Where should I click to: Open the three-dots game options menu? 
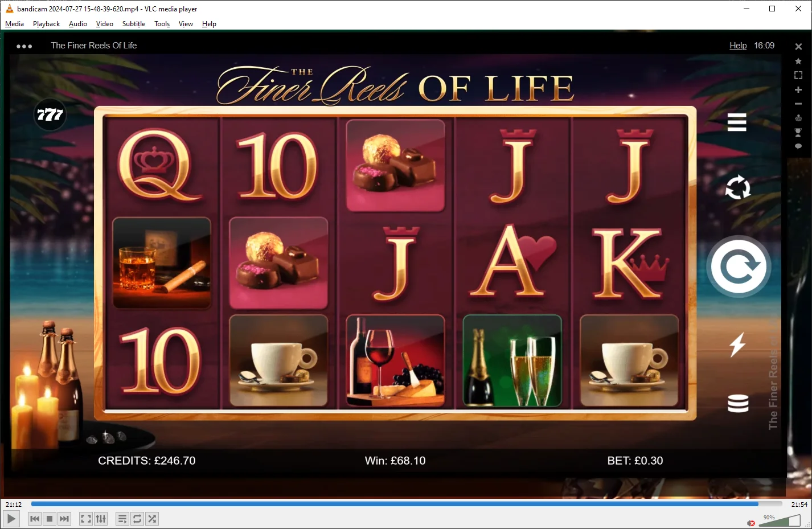click(24, 46)
